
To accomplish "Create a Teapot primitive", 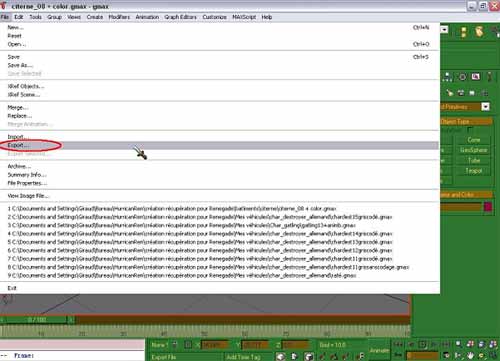I will coord(474,171).
